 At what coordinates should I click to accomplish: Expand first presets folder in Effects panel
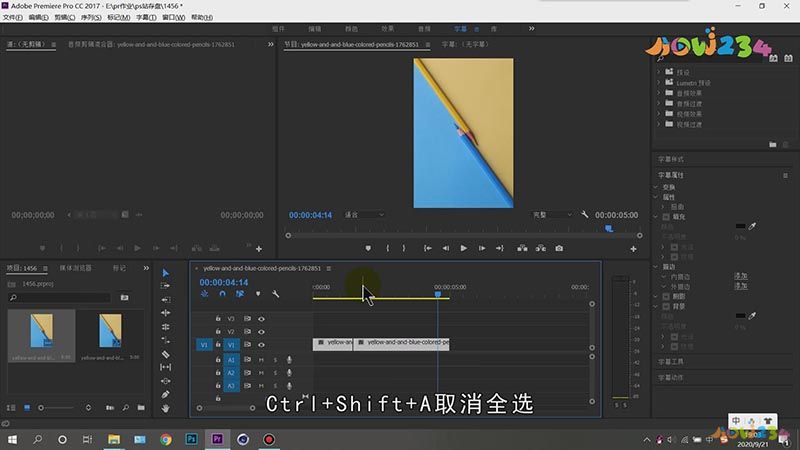(x=659, y=72)
